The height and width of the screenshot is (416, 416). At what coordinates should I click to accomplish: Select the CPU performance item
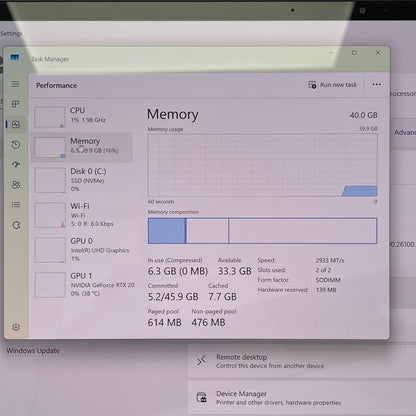pyautogui.click(x=82, y=117)
